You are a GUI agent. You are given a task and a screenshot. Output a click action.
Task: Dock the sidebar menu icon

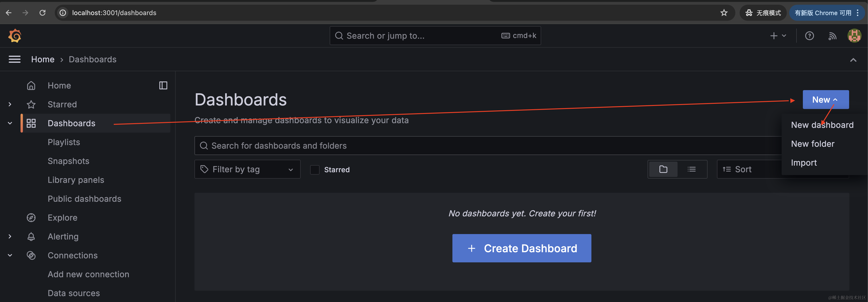pos(163,86)
